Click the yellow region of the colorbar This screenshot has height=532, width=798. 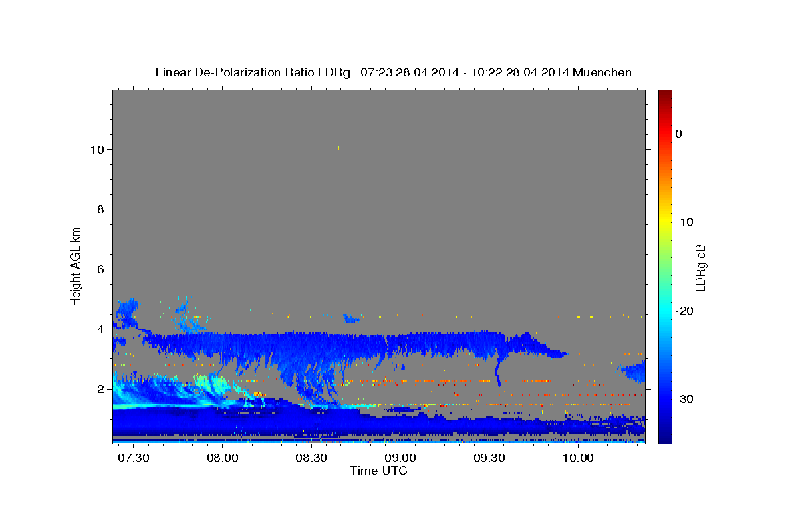pos(665,222)
